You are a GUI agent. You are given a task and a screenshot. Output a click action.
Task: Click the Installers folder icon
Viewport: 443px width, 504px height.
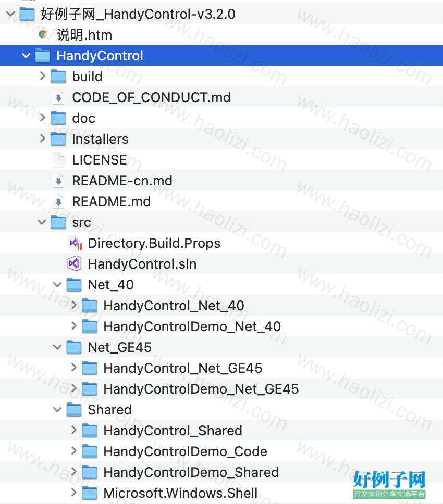click(x=58, y=139)
